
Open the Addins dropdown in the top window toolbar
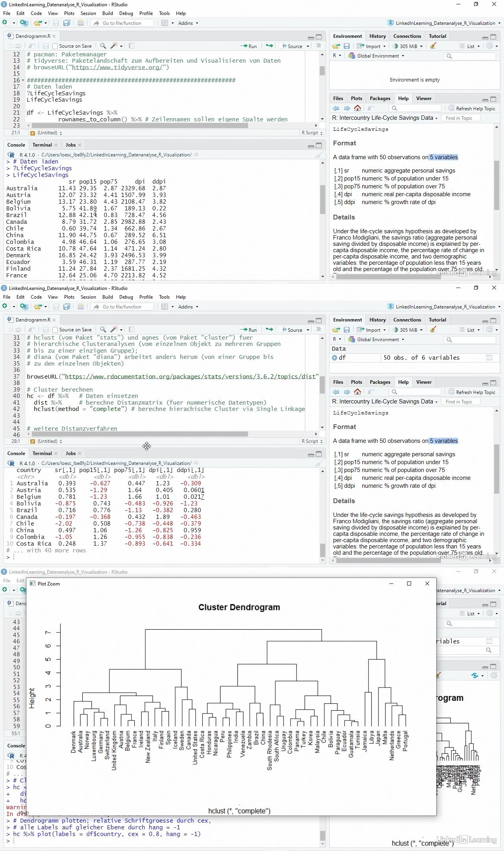coord(188,23)
